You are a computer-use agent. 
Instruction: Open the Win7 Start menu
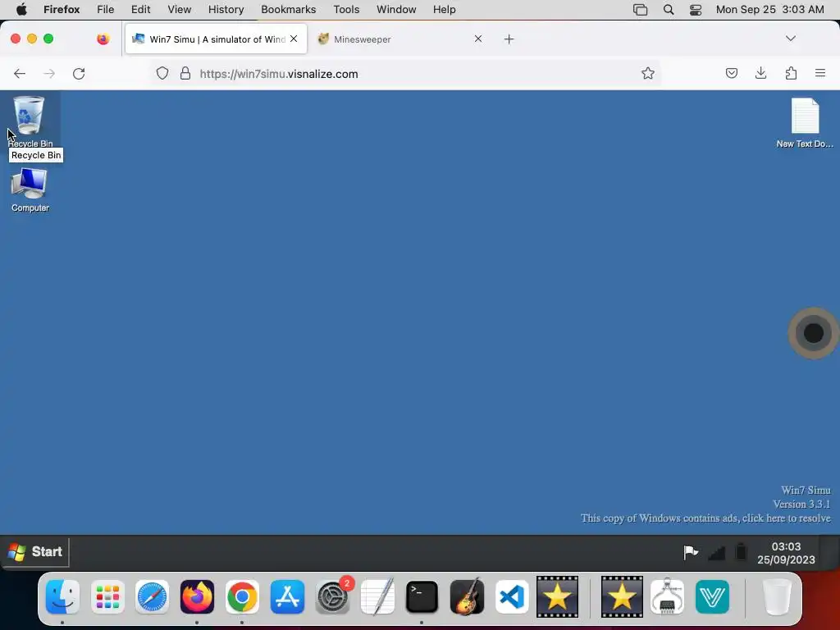[x=35, y=552]
